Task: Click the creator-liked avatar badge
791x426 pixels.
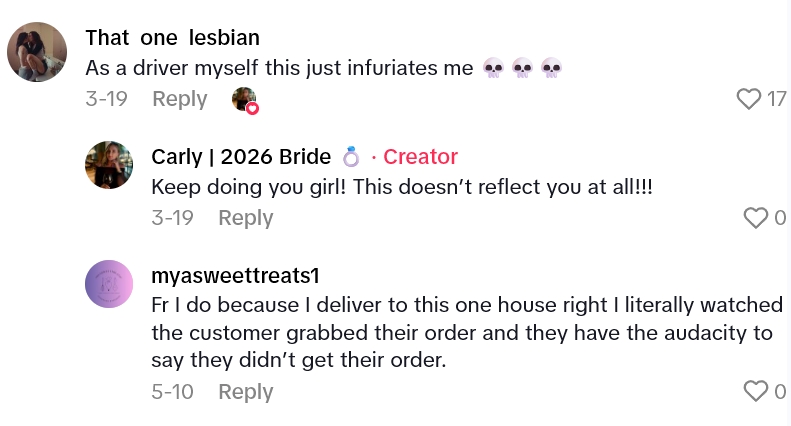Action: click(244, 100)
